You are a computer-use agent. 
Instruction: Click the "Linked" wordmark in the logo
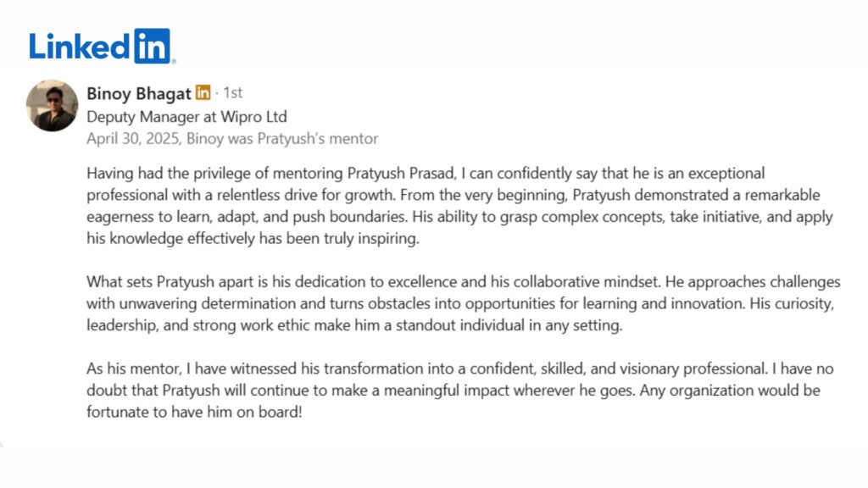pyautogui.click(x=80, y=46)
